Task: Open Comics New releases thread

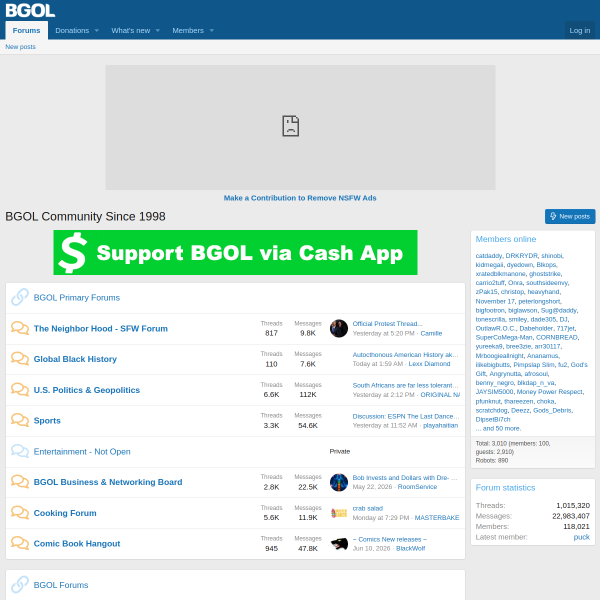Action: [x=390, y=539]
